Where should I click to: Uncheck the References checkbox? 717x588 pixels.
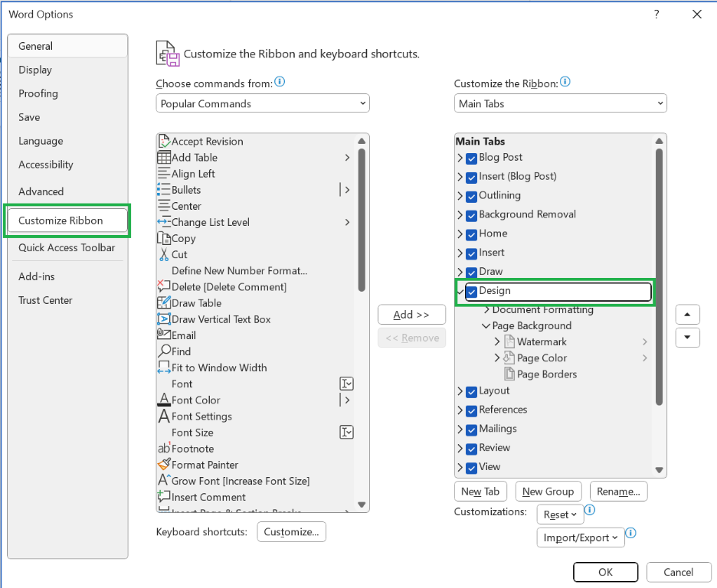click(x=471, y=410)
